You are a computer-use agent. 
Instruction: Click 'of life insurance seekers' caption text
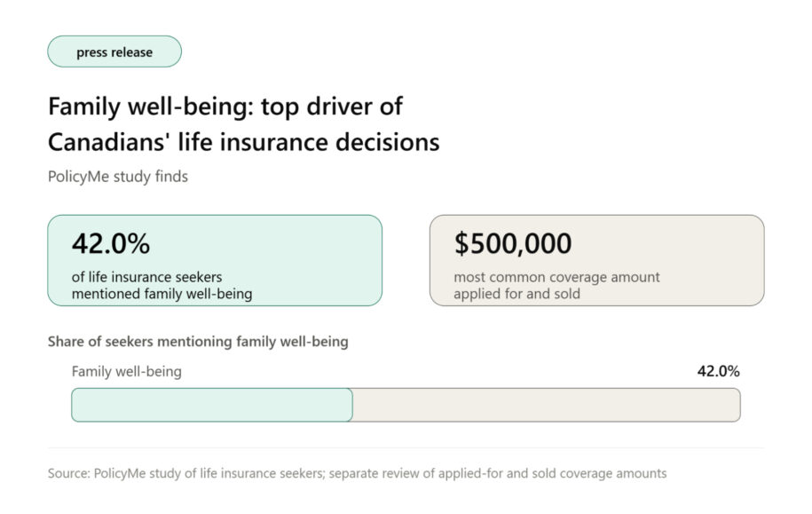point(147,277)
